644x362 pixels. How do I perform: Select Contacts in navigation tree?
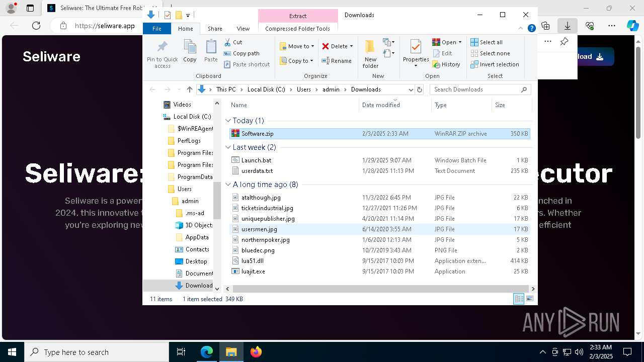coord(197,249)
